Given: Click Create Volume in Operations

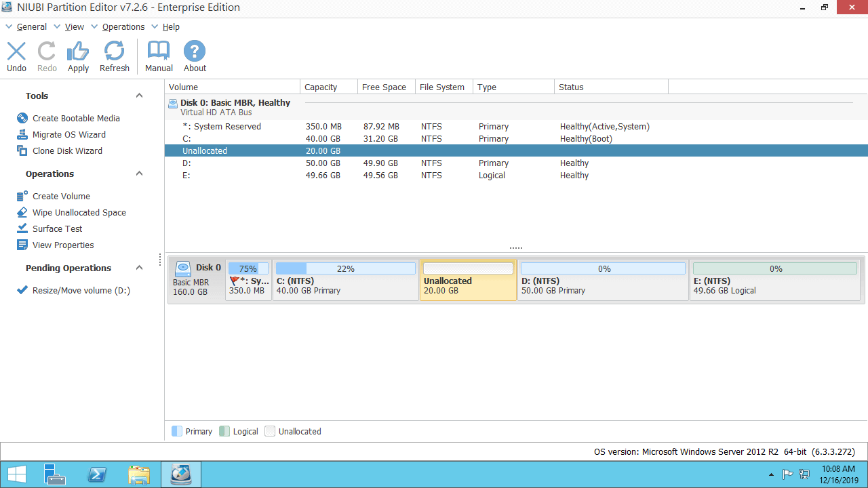Looking at the screenshot, I should click(x=61, y=196).
